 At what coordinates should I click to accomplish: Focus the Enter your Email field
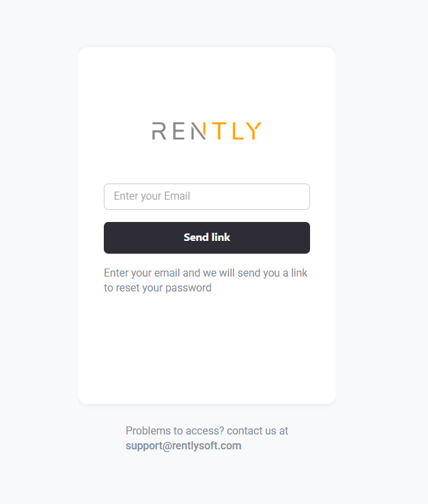(x=207, y=197)
